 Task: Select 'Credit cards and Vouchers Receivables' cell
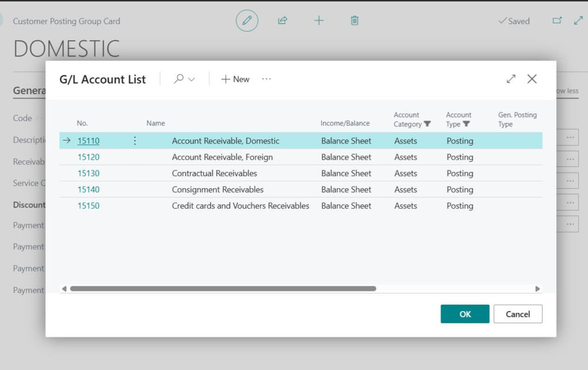pyautogui.click(x=241, y=205)
